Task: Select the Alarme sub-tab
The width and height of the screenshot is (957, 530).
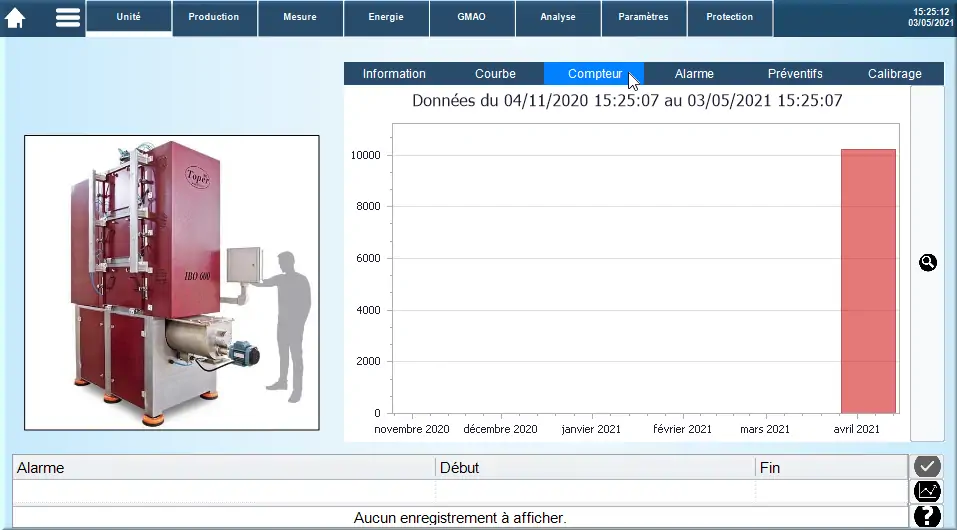Action: point(694,74)
